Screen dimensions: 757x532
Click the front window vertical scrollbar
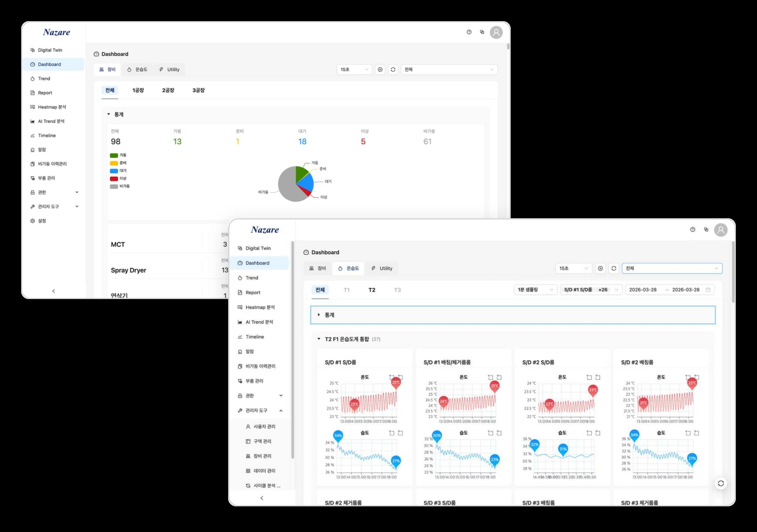733,272
